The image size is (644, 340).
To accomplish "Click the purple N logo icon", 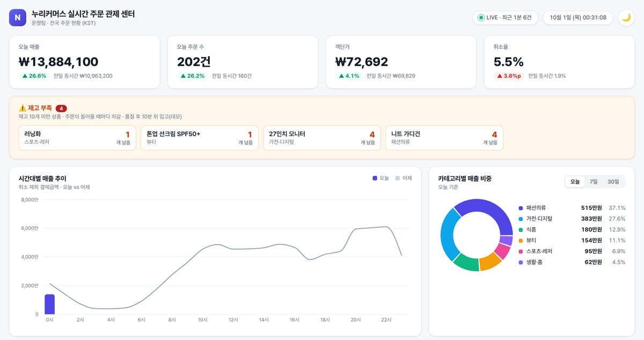I will click(18, 18).
